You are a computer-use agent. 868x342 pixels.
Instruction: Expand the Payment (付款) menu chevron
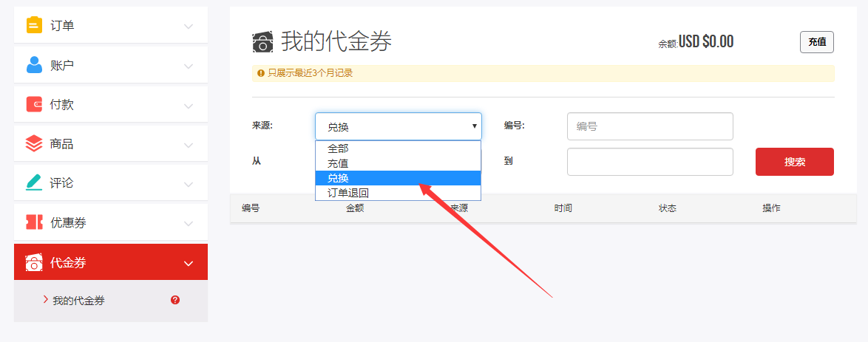[x=189, y=105]
